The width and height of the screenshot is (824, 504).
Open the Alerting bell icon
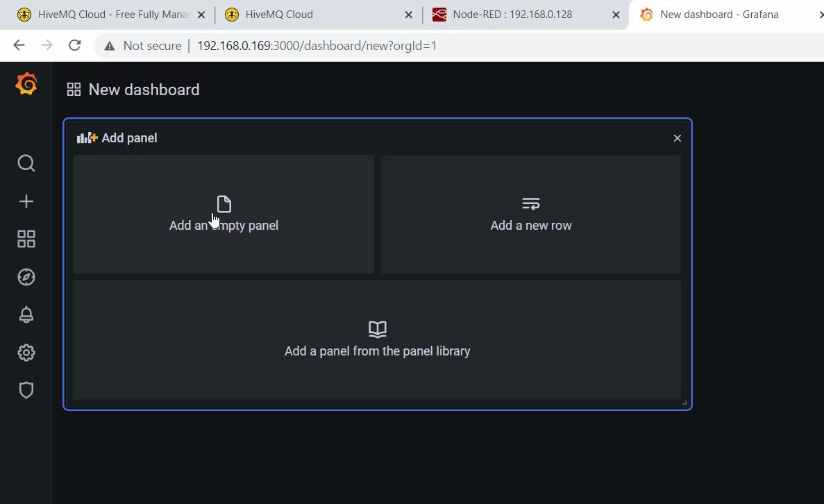[x=26, y=314]
